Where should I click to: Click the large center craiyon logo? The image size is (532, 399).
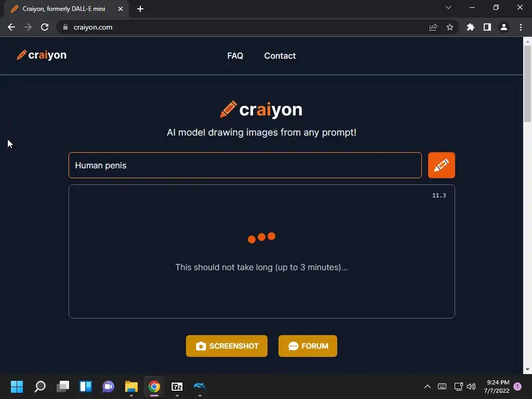(x=261, y=110)
